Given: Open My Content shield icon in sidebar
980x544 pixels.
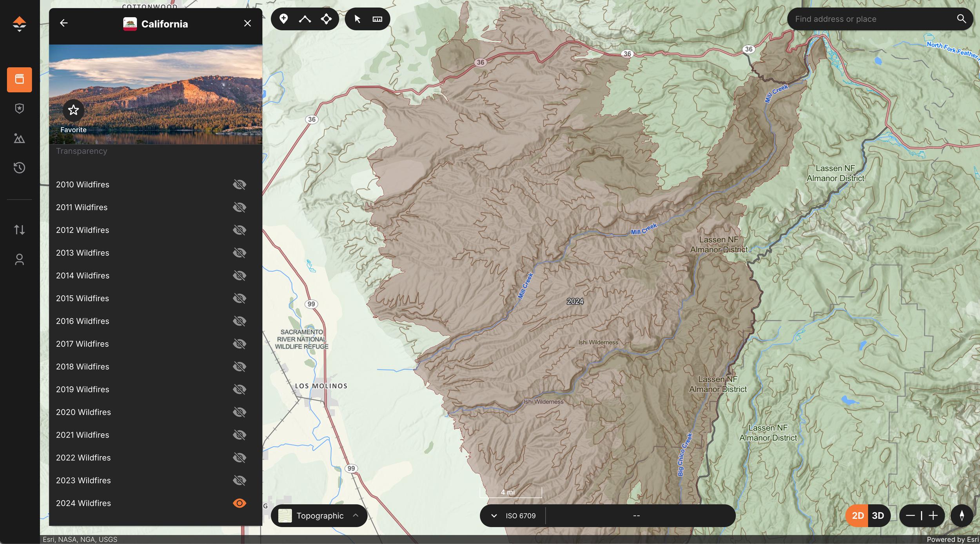Looking at the screenshot, I should (x=19, y=109).
